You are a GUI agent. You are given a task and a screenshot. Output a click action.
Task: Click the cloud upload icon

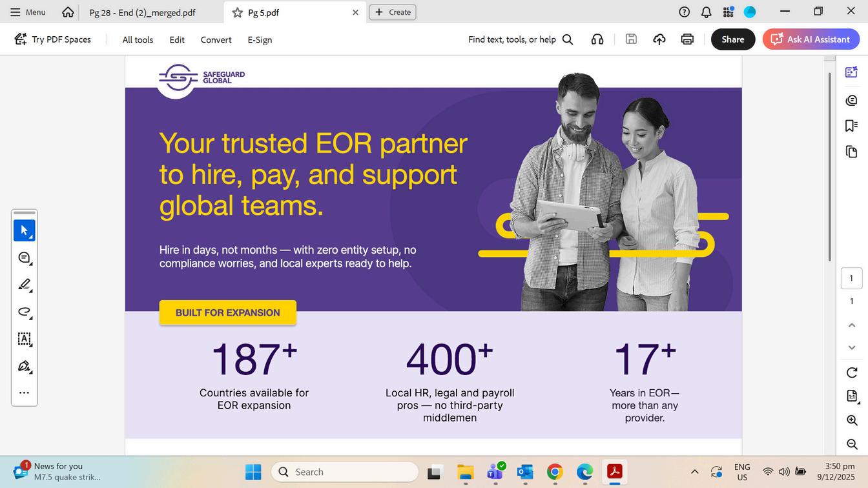coord(659,39)
